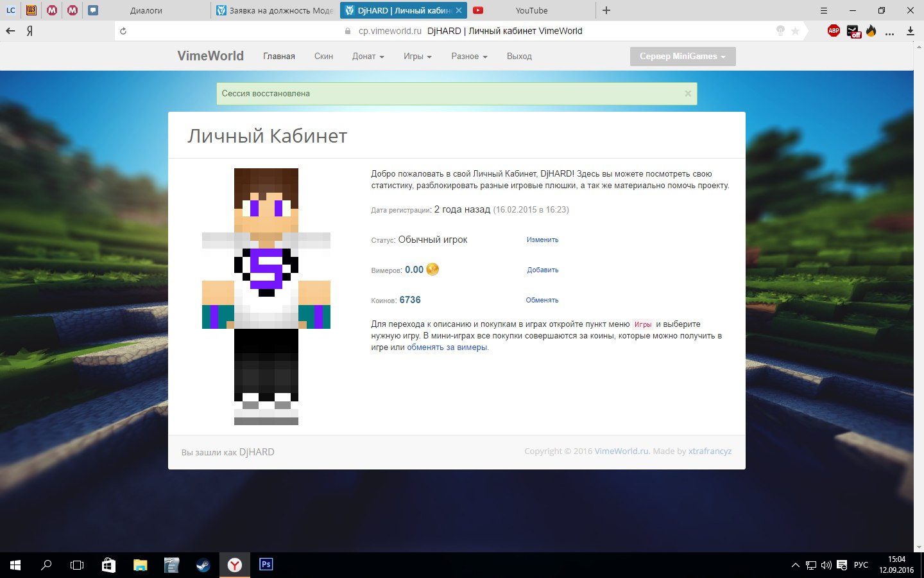
Task: Open the xtrafrancyz footer link
Action: coord(710,451)
